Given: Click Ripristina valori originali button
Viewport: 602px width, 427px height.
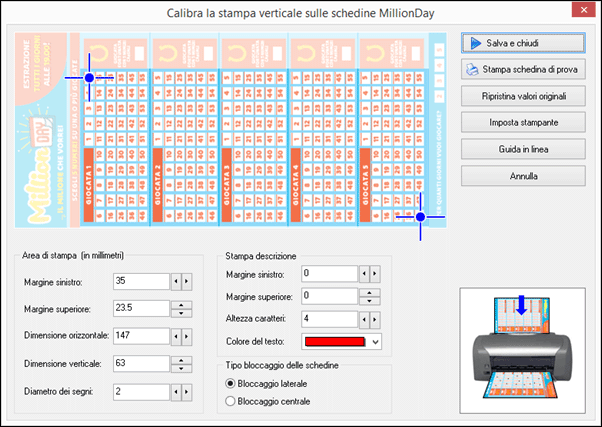Looking at the screenshot, I should (x=522, y=96).
